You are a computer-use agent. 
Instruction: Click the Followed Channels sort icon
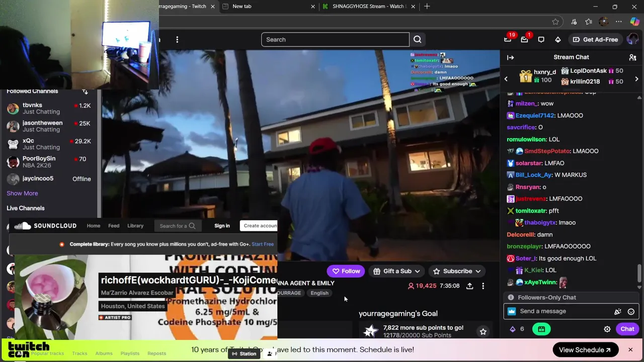click(x=85, y=91)
